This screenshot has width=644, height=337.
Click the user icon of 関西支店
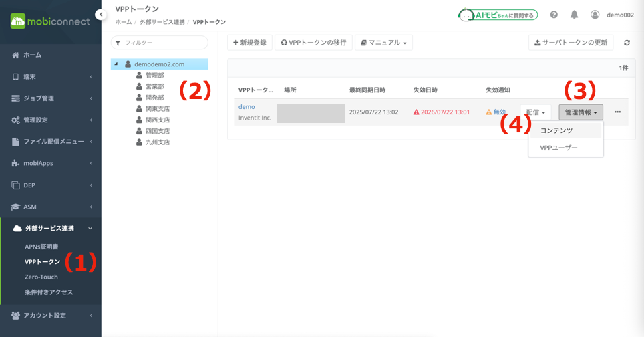[139, 120]
